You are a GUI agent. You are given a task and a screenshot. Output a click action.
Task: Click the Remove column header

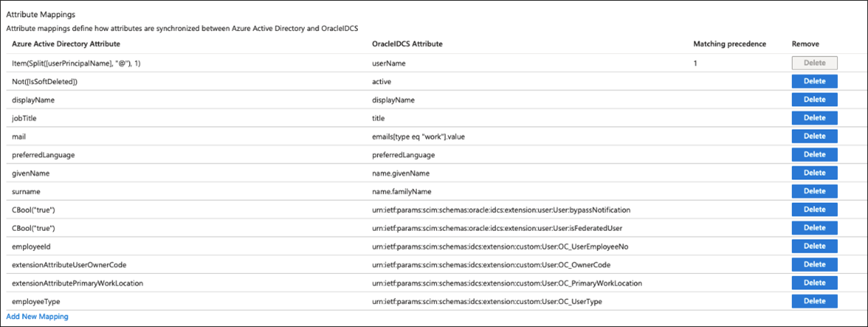[x=805, y=44]
